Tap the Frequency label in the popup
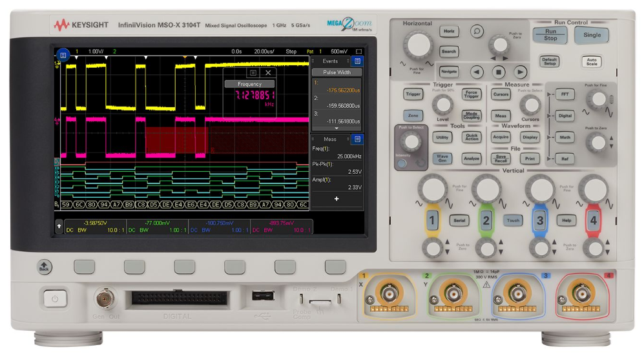The width and height of the screenshot is (644, 354). [249, 84]
